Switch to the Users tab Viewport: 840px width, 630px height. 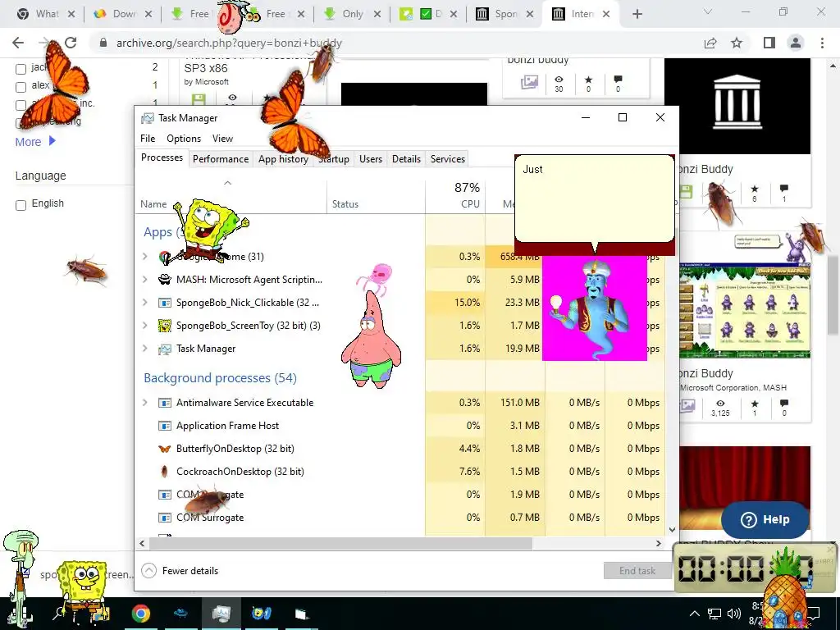pos(371,159)
